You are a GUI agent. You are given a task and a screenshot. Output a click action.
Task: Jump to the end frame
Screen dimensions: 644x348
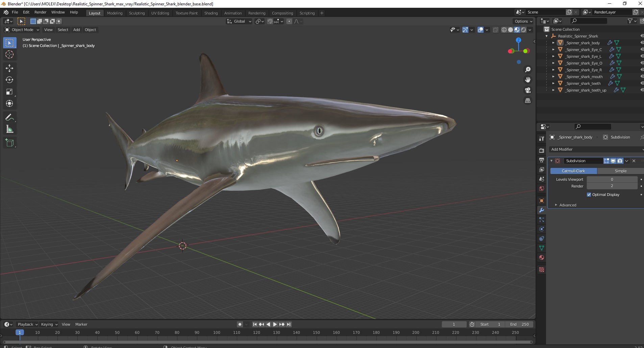pyautogui.click(x=289, y=324)
